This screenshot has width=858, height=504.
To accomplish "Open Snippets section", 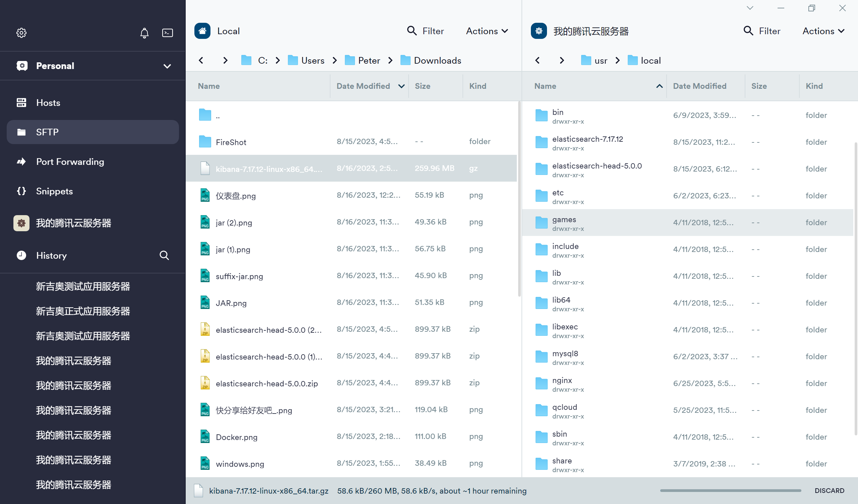I will point(93,191).
